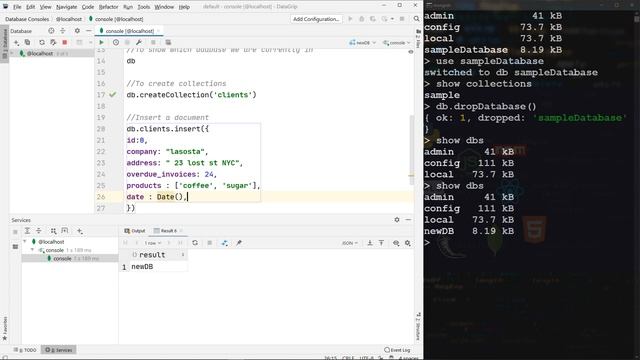Hide the Services panel
The height and width of the screenshot is (360, 640).
(408, 220)
